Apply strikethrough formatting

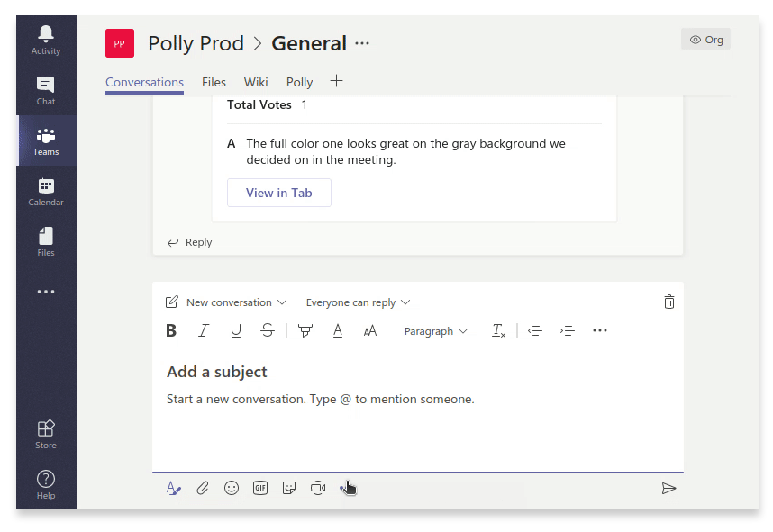[268, 330]
